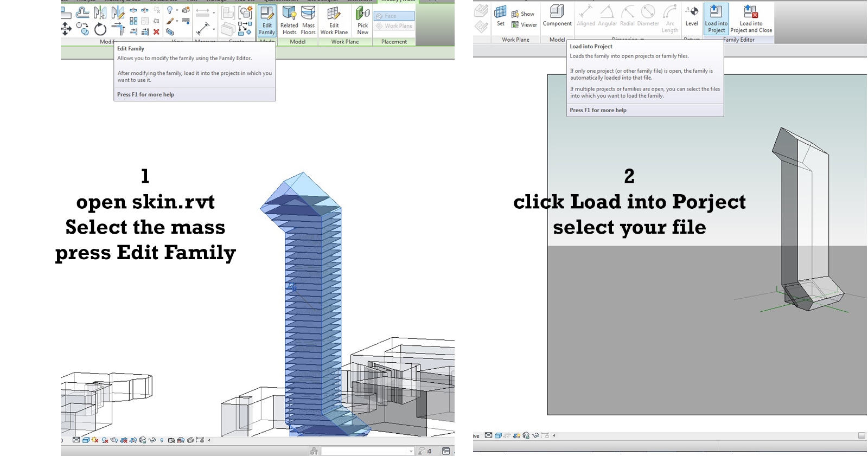Click the Placement panel label
This screenshot has height=456, width=868.
pyautogui.click(x=394, y=42)
